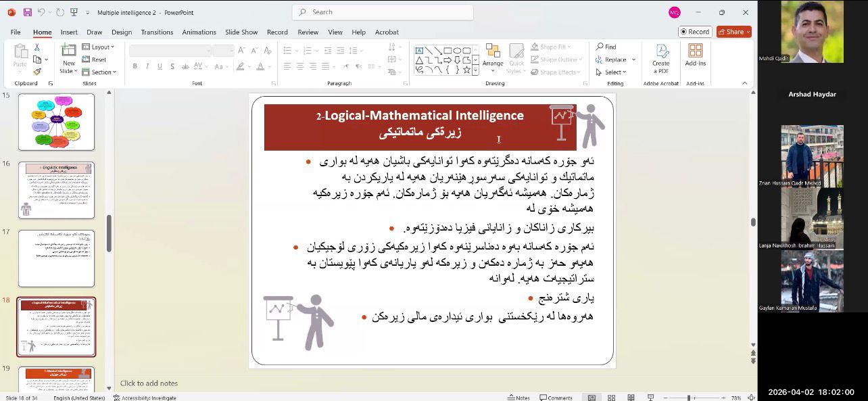Switch to the Design tab
Viewport: 868px width, 401px height.
(x=122, y=32)
